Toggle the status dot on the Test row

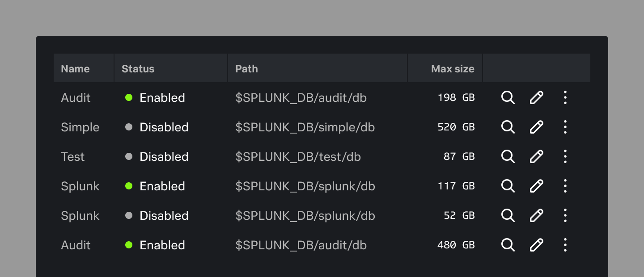(x=130, y=156)
